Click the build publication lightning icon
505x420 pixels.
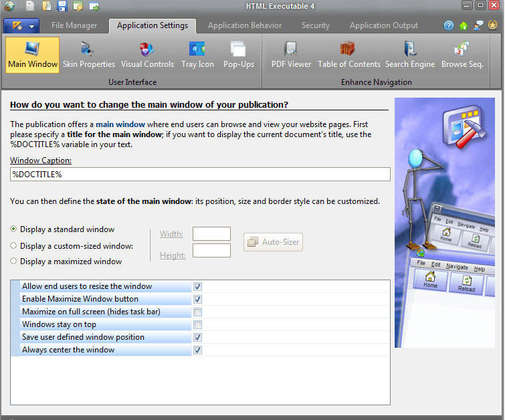click(x=78, y=6)
